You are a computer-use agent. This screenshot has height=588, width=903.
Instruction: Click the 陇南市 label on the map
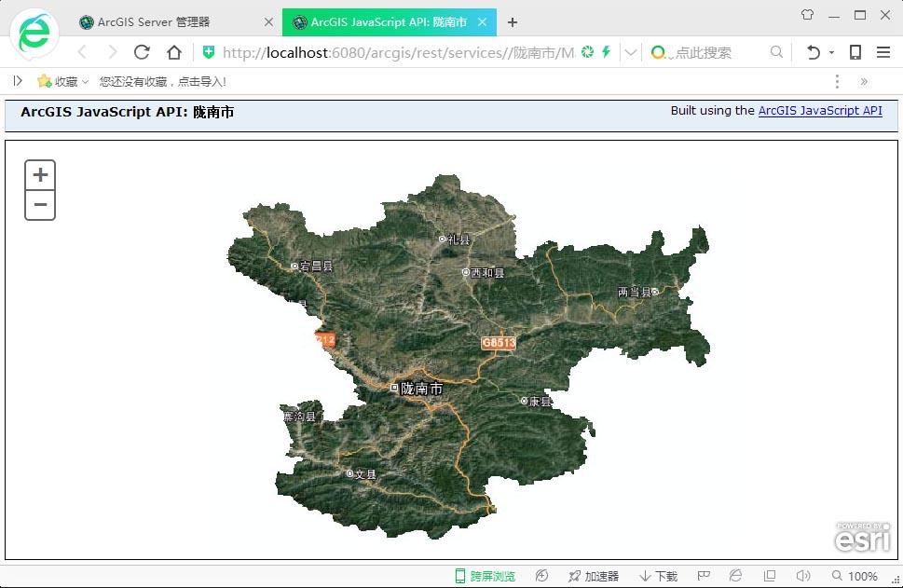point(421,389)
